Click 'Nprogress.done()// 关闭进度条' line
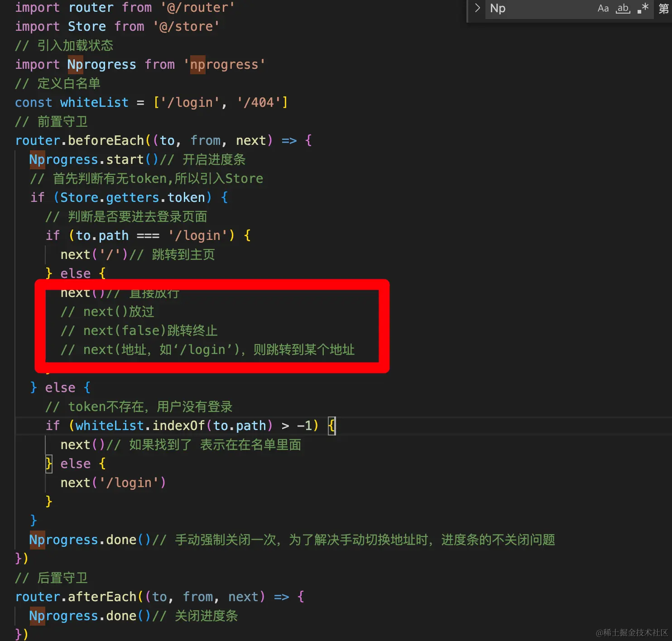This screenshot has width=672, height=641. 133,616
